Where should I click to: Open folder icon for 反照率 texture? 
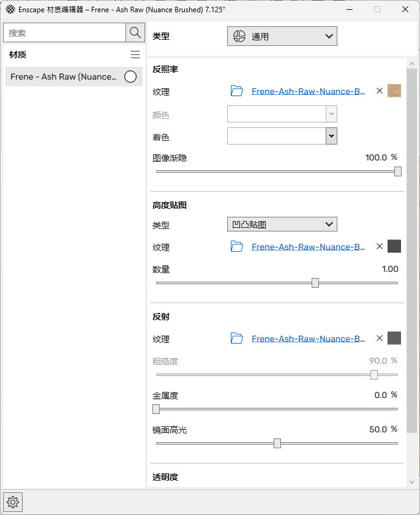237,91
